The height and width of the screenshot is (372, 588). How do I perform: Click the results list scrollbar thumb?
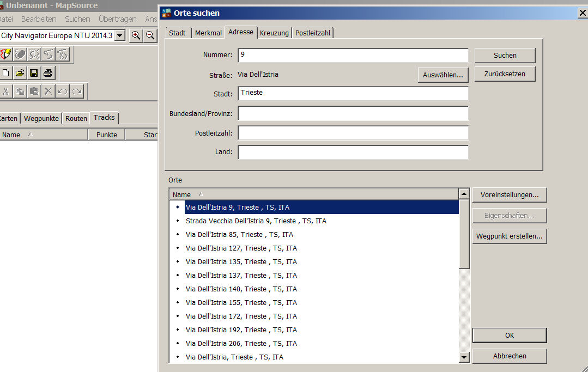[464, 234]
